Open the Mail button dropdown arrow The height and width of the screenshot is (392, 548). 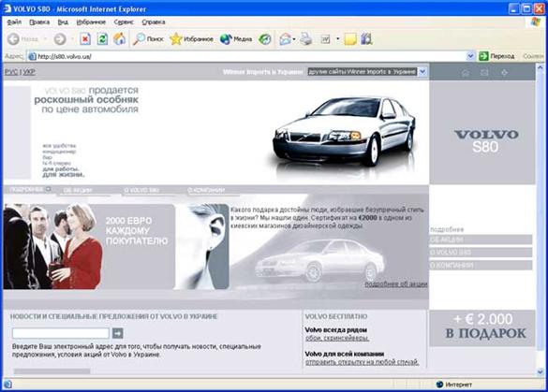tap(294, 39)
